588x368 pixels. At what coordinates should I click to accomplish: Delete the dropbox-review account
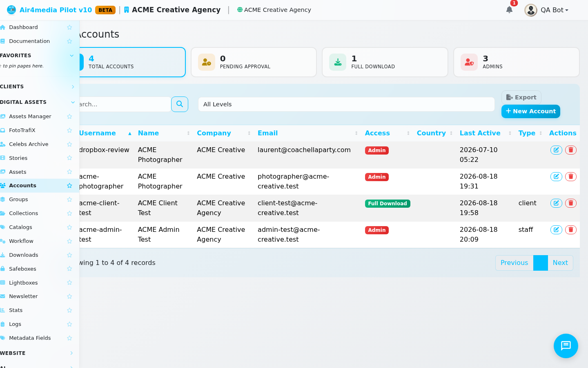[x=571, y=150]
